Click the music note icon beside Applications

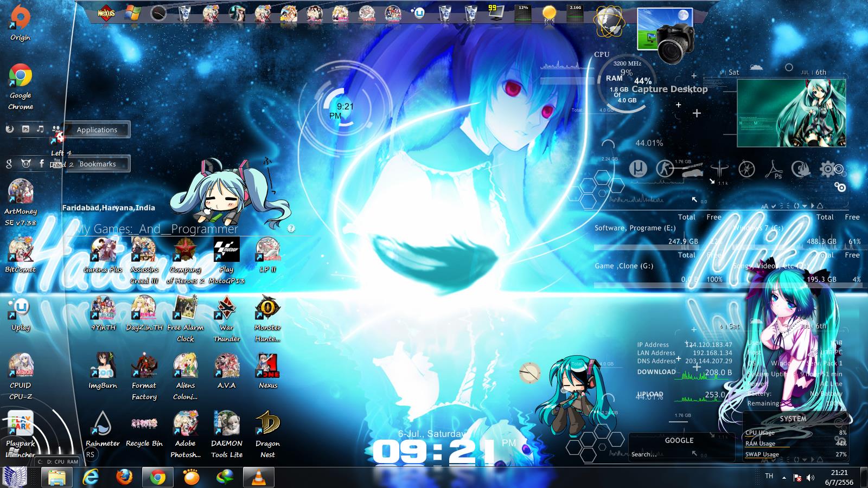[40, 129]
